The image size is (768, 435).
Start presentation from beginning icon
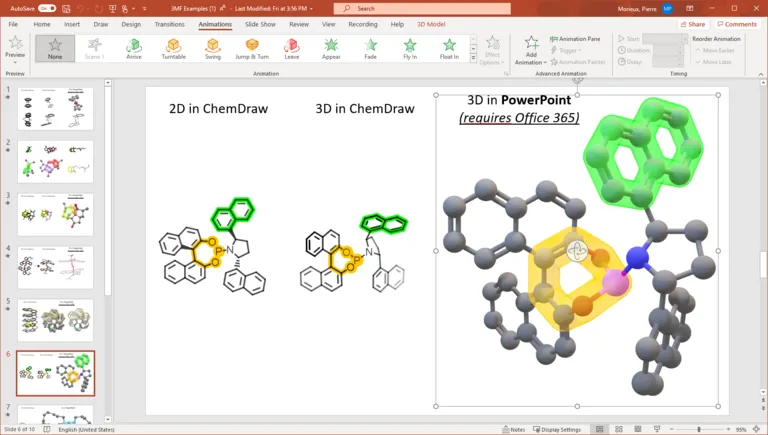point(113,8)
